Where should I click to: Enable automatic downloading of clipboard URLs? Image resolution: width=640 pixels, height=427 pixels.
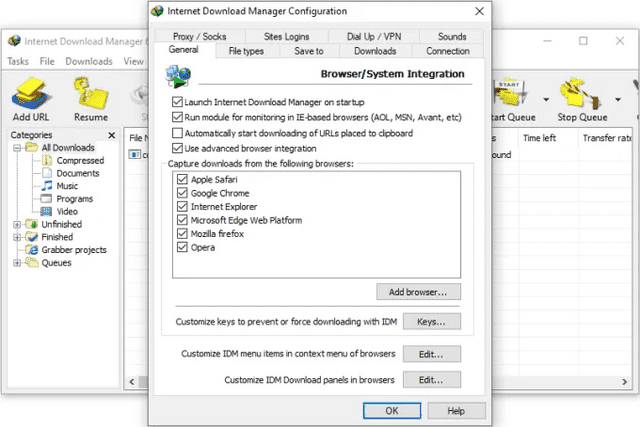tap(178, 133)
